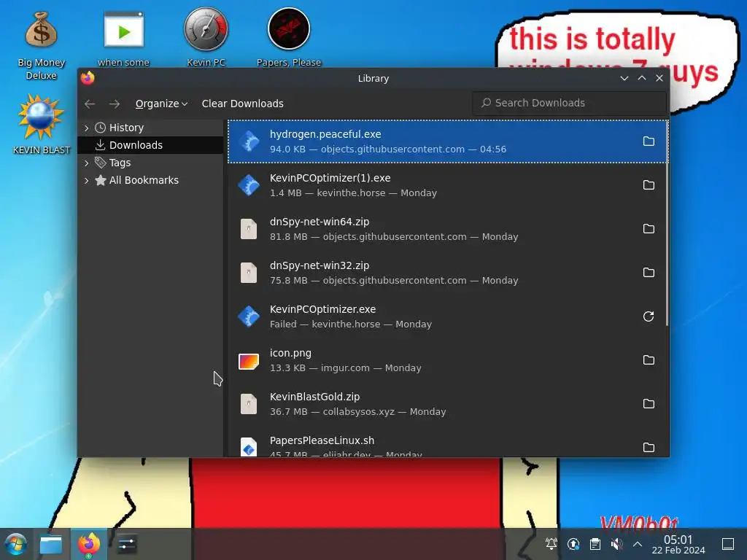
Task: Open the Start menu orb
Action: pyautogui.click(x=16, y=544)
